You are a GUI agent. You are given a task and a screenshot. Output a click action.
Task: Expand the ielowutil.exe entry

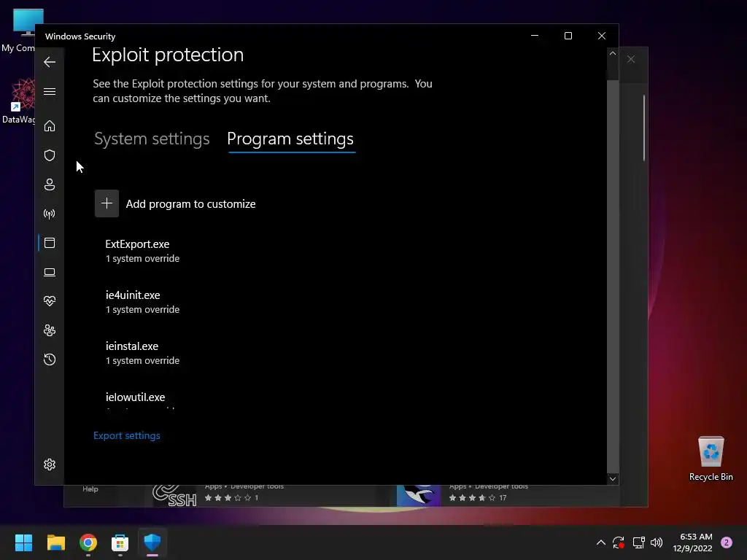135,398
